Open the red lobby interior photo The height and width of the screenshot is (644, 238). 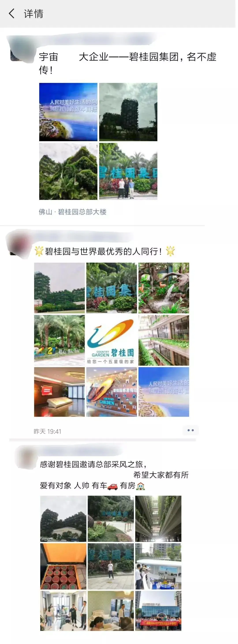pyautogui.click(x=59, y=392)
